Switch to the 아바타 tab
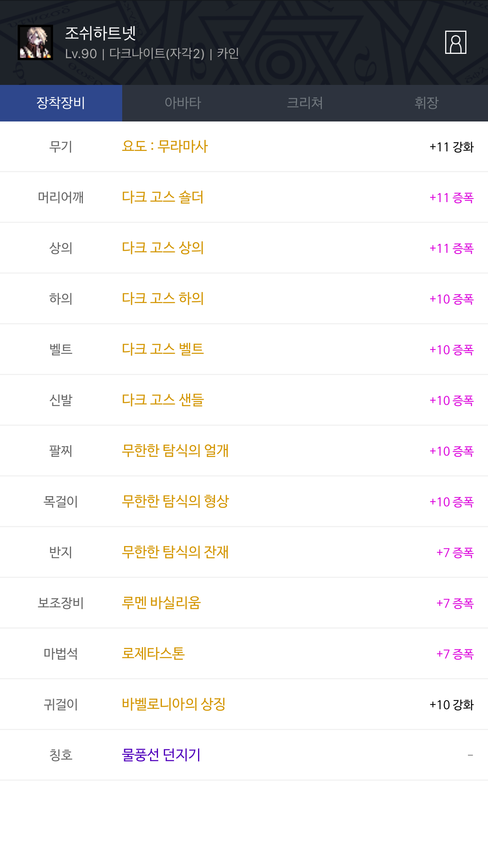 [183, 103]
